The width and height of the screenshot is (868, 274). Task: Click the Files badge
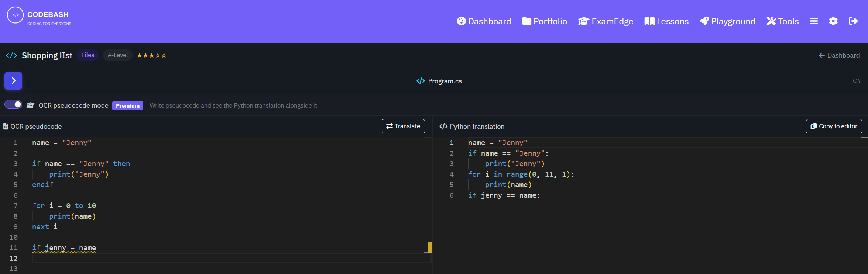click(x=88, y=55)
